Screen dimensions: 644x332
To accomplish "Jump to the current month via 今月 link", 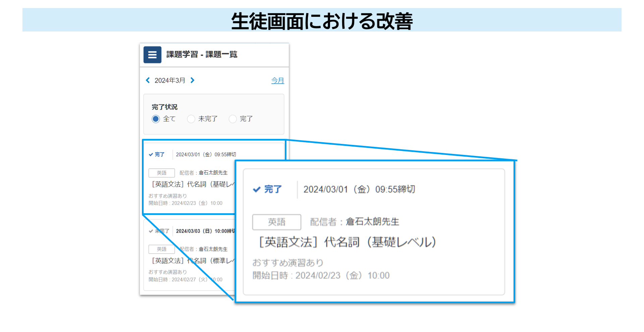I will tap(277, 80).
